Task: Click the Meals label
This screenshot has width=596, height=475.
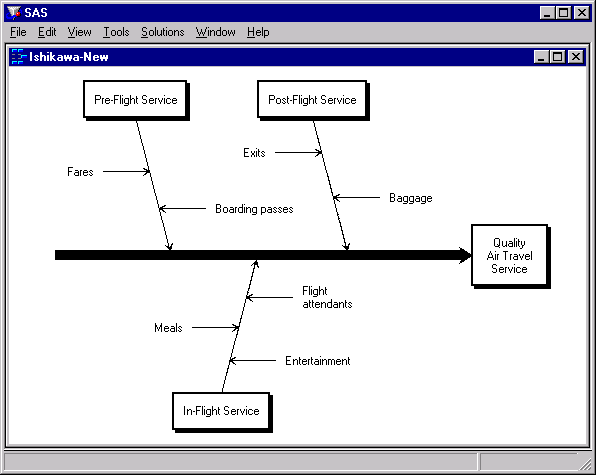Action: click(168, 328)
